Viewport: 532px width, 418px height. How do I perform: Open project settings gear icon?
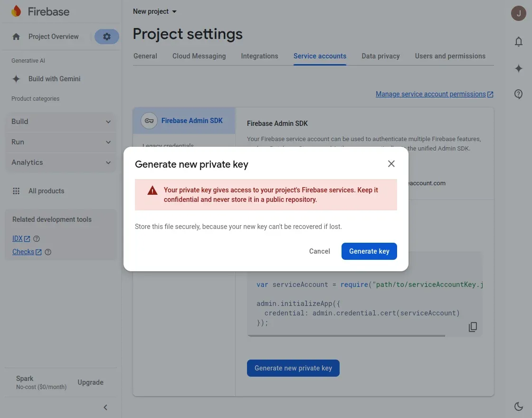click(x=106, y=36)
